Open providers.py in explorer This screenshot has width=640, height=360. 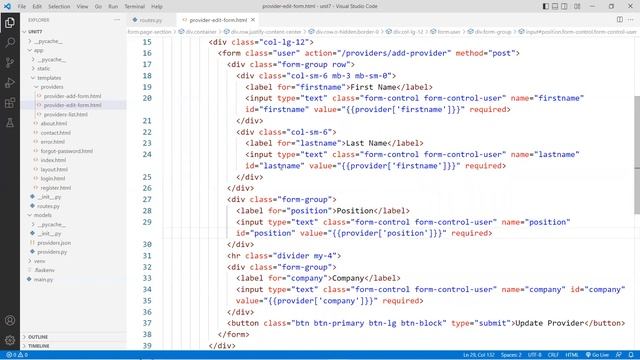click(x=52, y=252)
